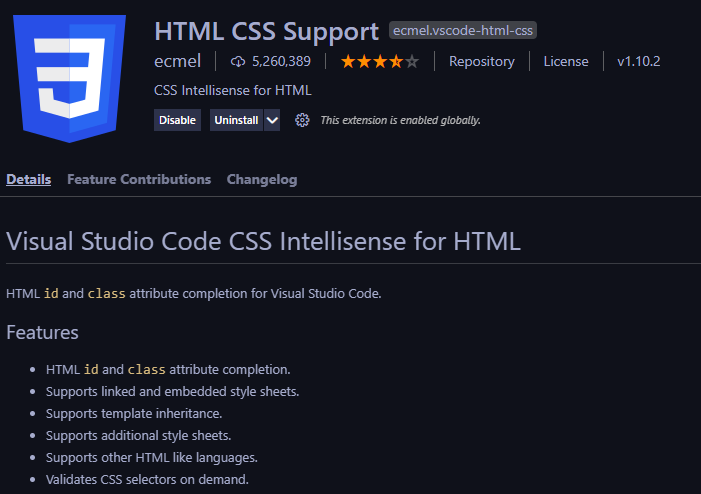This screenshot has height=494, width=701.
Task: Click 'Supports linked and embedded style sheets'
Action: [x=172, y=392]
